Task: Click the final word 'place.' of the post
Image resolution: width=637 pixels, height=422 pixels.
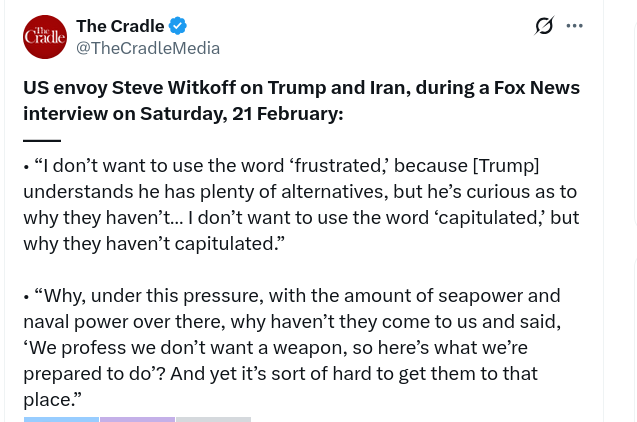Action: [x=52, y=399]
